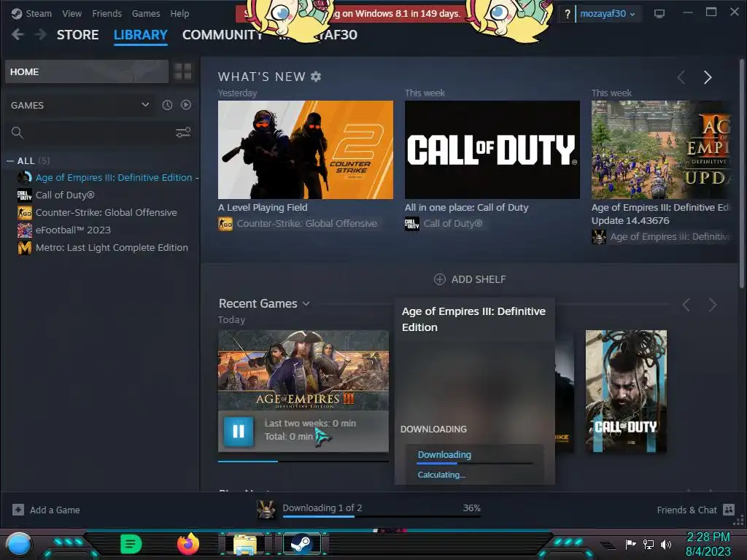Open the COMMUNITY tab

pyautogui.click(x=222, y=35)
